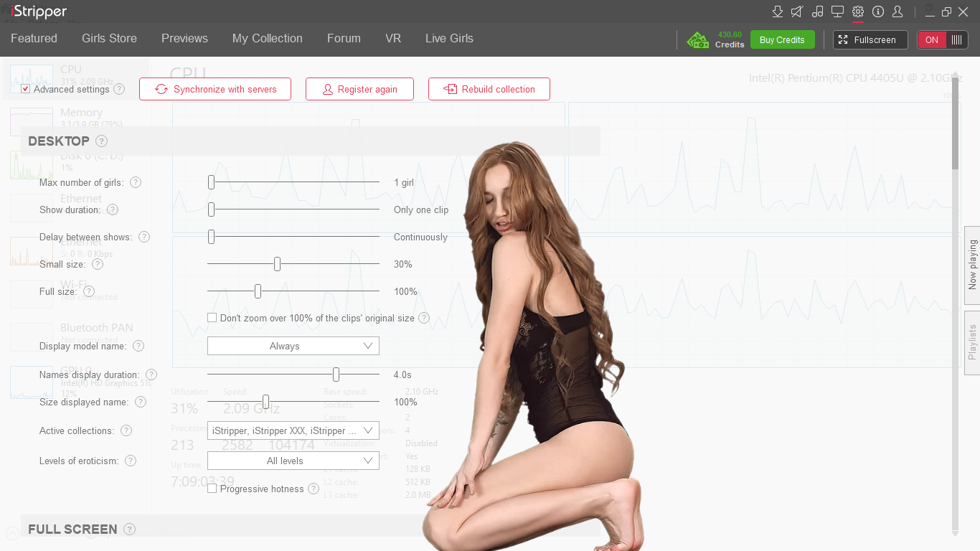
Task: Open the Forum menu item
Action: click(x=344, y=39)
